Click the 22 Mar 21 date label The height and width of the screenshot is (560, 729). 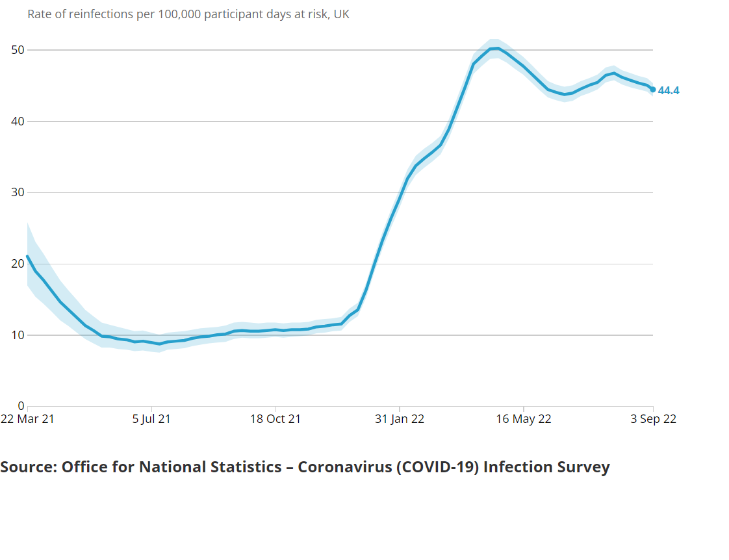[27, 419]
